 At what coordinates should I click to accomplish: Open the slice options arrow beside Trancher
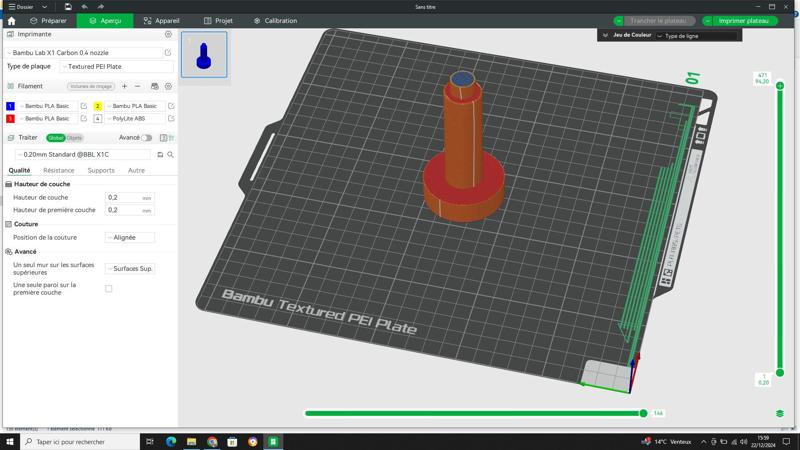point(618,21)
